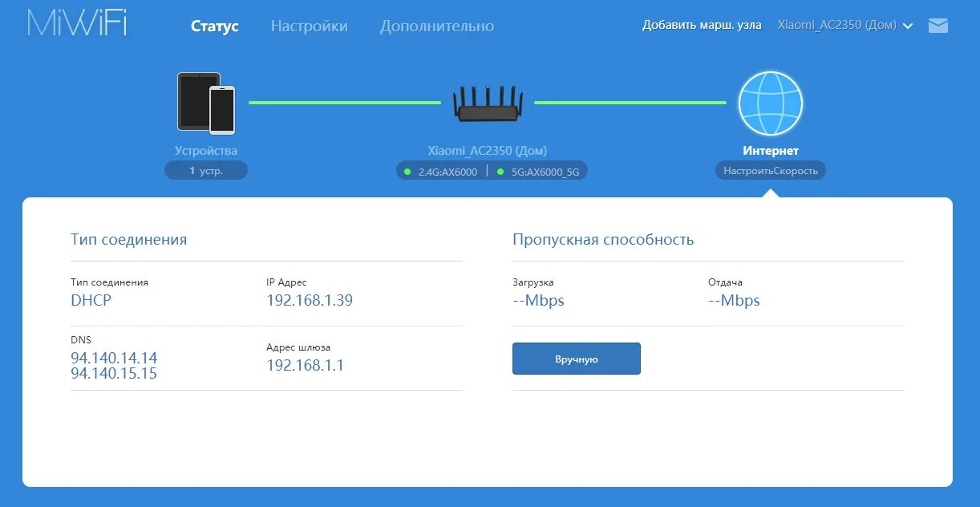The width and height of the screenshot is (980, 507).
Task: Open the Статус tab
Action: [215, 26]
